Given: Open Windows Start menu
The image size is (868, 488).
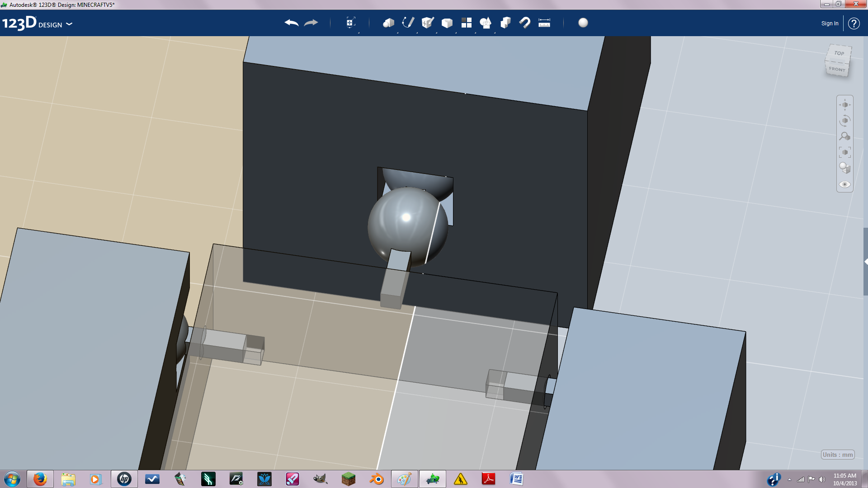Looking at the screenshot, I should (12, 479).
